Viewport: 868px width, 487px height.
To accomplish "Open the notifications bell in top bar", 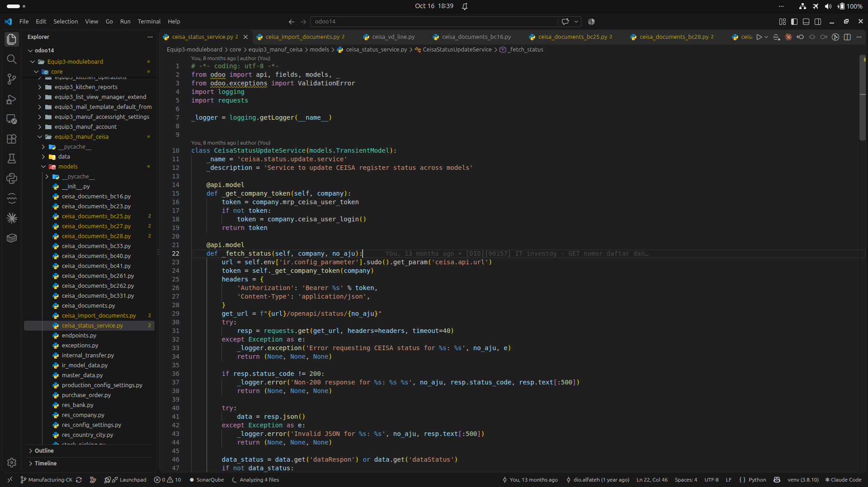I will tap(465, 6).
